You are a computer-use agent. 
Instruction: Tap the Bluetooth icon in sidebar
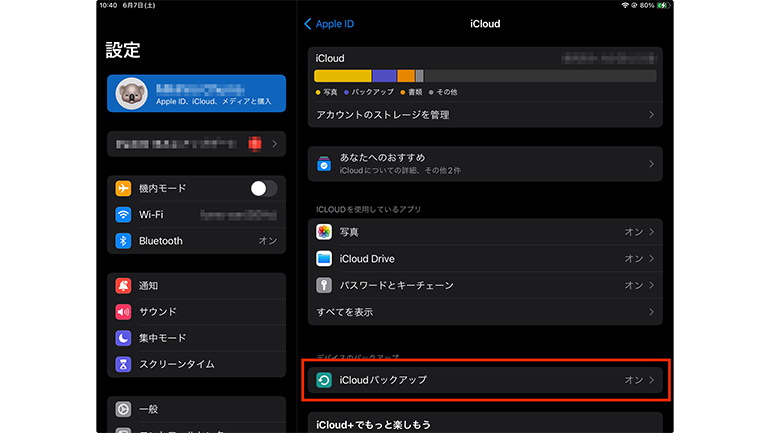point(123,241)
